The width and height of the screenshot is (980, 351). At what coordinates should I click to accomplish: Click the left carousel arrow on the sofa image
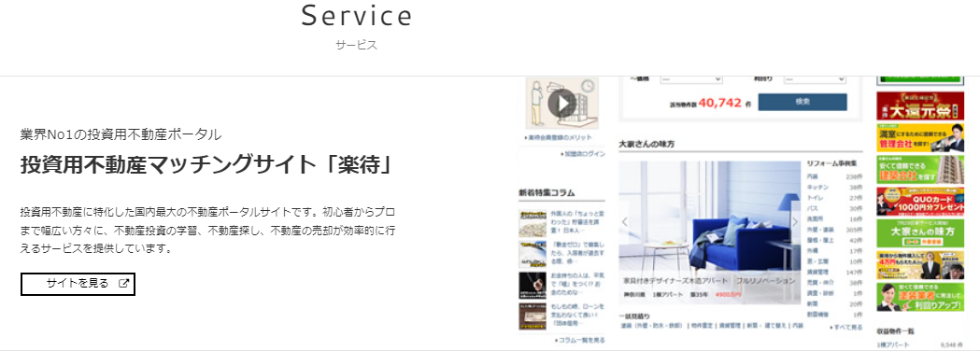(x=624, y=222)
